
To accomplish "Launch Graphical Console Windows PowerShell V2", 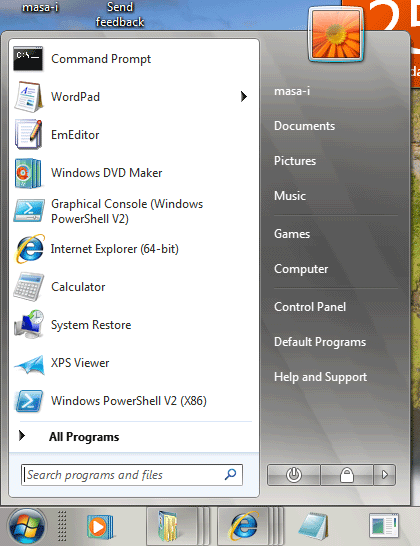I will (134, 211).
